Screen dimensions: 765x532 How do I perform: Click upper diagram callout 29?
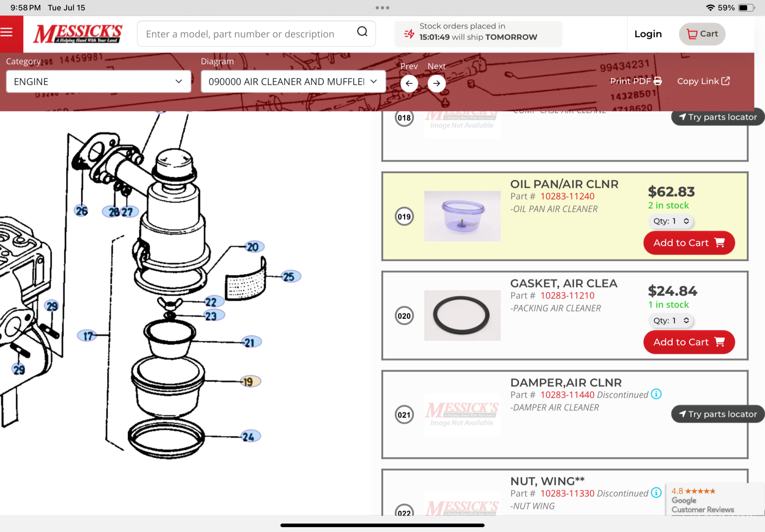tap(52, 306)
